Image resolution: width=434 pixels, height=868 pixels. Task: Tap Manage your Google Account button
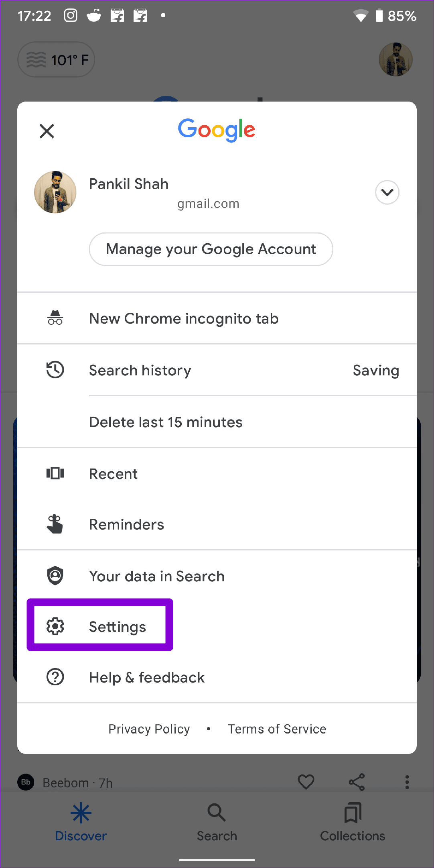[211, 249]
